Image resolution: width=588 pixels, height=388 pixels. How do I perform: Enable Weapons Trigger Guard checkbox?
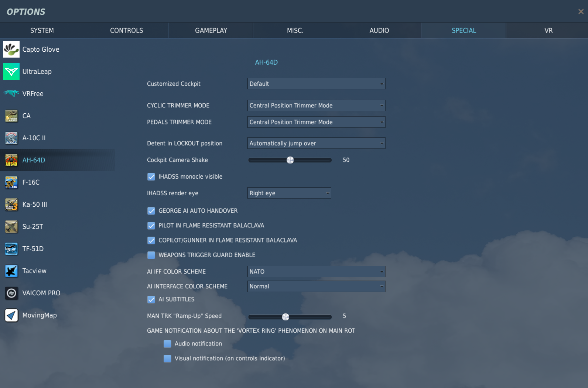pyautogui.click(x=151, y=255)
